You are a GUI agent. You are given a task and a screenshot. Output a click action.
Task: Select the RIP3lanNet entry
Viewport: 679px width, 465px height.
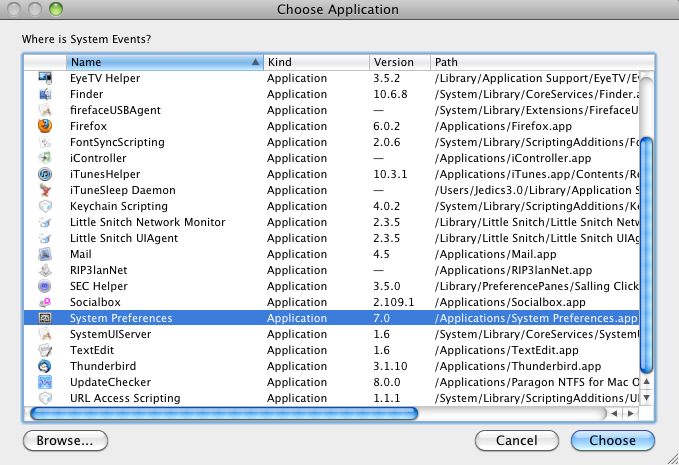pos(99,271)
